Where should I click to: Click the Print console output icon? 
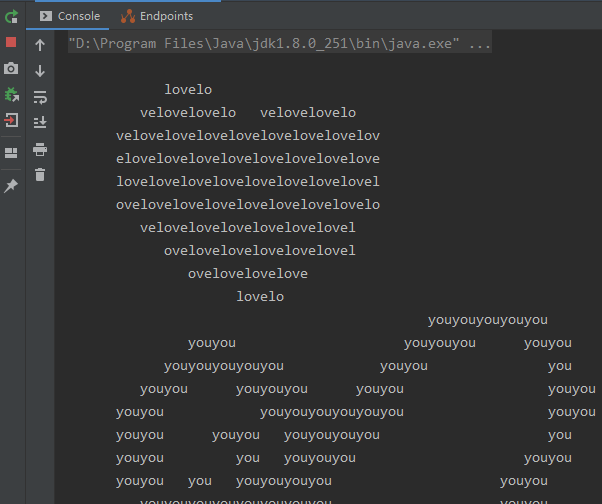(x=40, y=149)
